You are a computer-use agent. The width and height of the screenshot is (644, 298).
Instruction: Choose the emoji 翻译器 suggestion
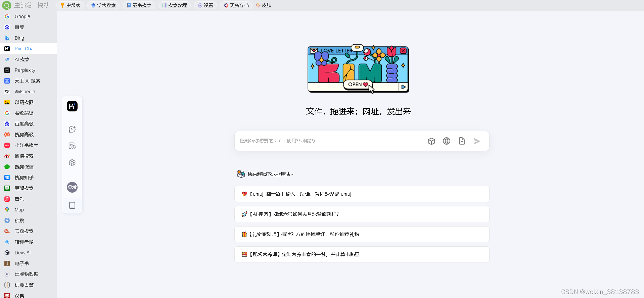pos(362,194)
